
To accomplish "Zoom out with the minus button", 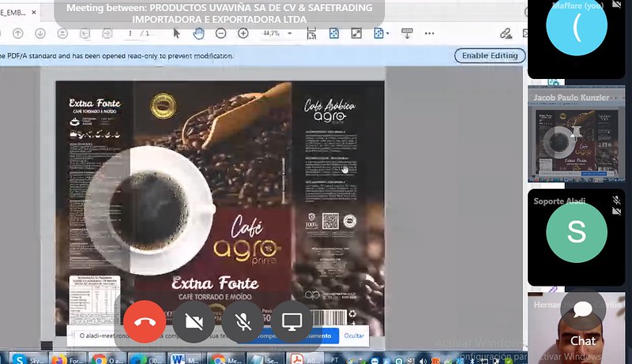I will coord(221,33).
